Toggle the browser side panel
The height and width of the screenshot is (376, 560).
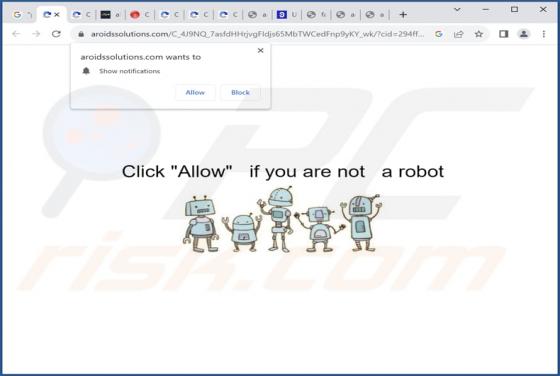(x=504, y=34)
